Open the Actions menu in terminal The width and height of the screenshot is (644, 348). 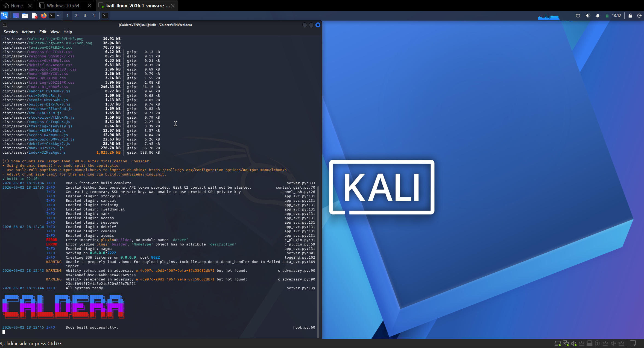click(28, 32)
